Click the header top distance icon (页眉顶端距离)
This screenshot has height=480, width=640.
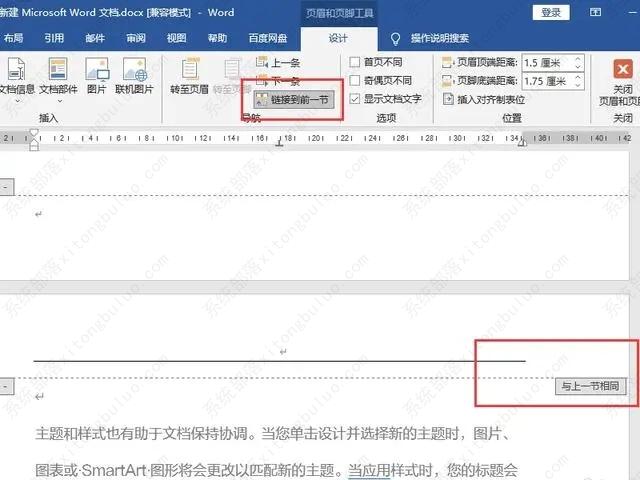click(447, 62)
